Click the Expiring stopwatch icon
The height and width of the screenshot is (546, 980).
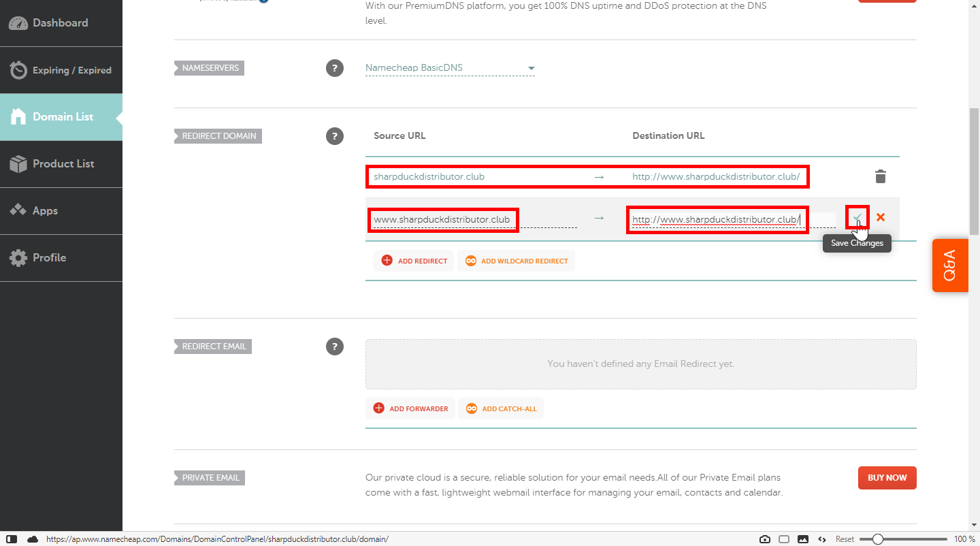pos(18,70)
